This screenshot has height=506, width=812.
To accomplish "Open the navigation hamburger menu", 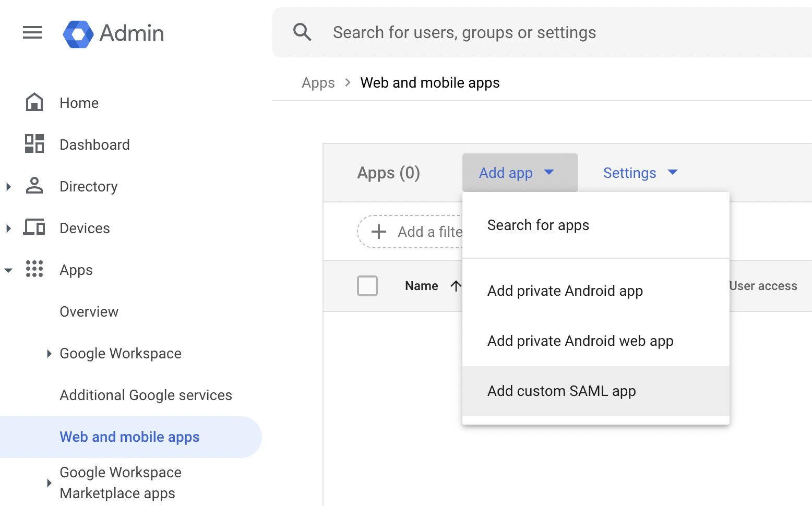I will [x=32, y=32].
